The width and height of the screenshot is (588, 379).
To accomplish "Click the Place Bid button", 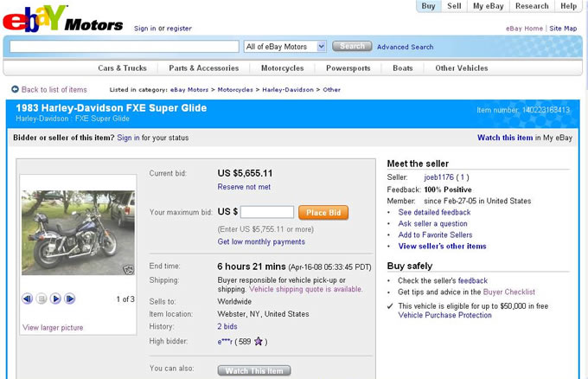I will pos(323,212).
